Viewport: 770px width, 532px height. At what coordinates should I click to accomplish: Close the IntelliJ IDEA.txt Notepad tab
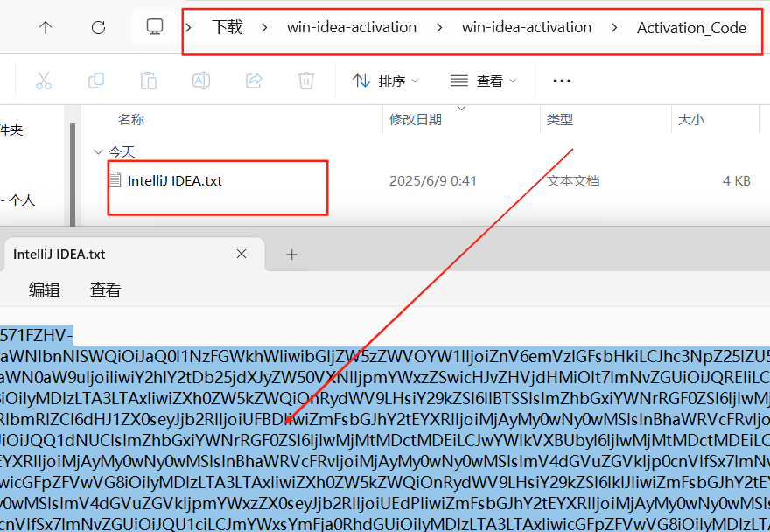click(241, 254)
